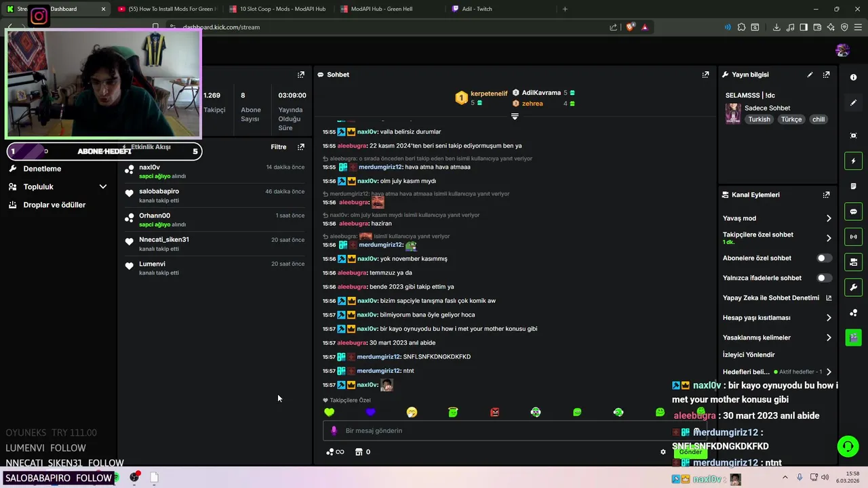Open the Sadece Sohbet category thumbnail
This screenshot has width=868, height=488.
tap(733, 113)
